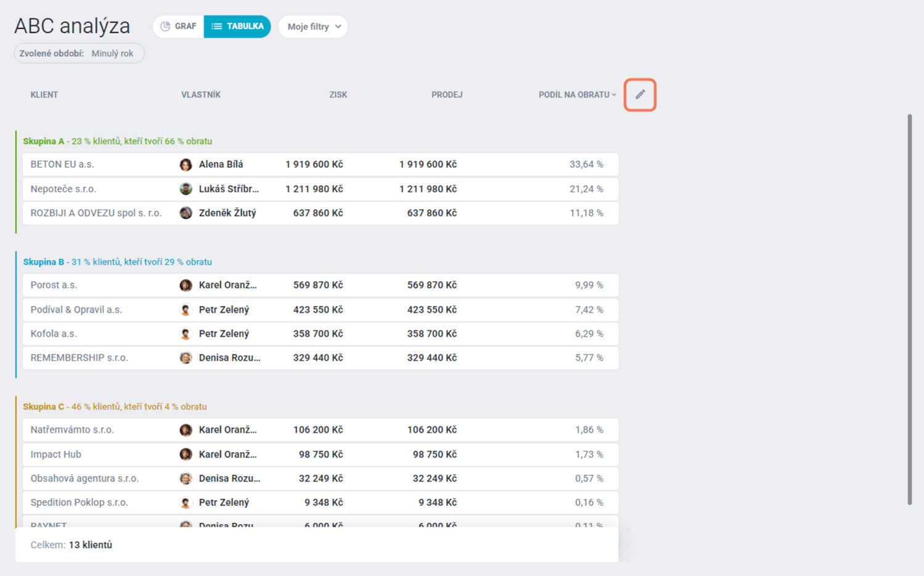Select the TABULKA table view tab
924x576 pixels.
pyautogui.click(x=237, y=27)
